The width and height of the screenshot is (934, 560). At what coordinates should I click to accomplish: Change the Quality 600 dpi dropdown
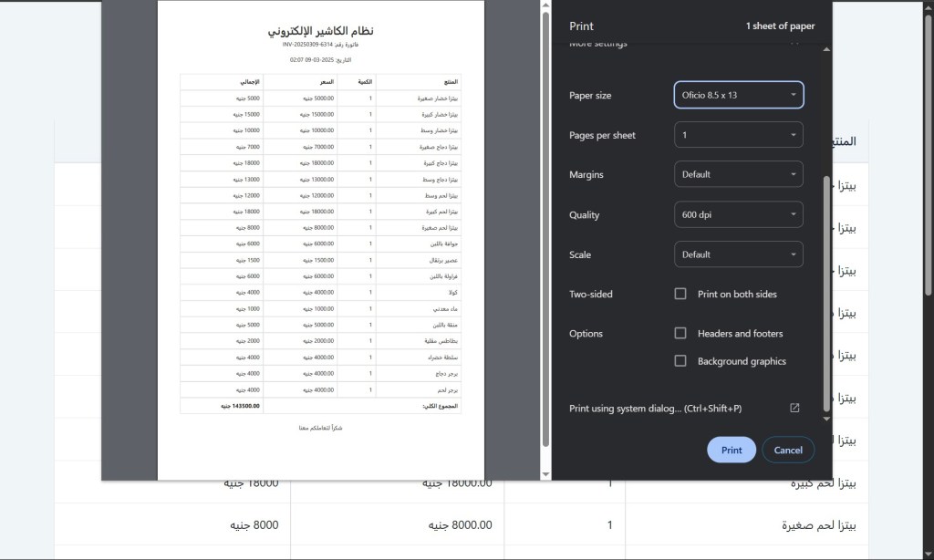click(x=738, y=214)
